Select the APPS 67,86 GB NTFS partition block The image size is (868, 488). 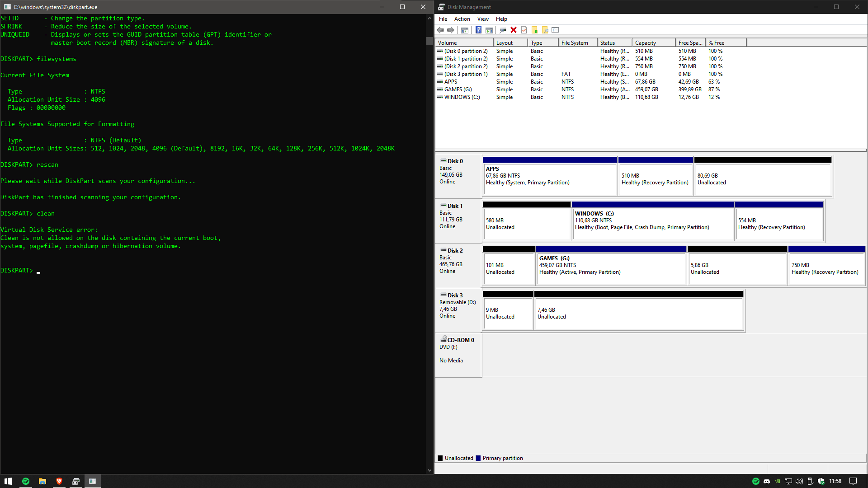tap(550, 176)
